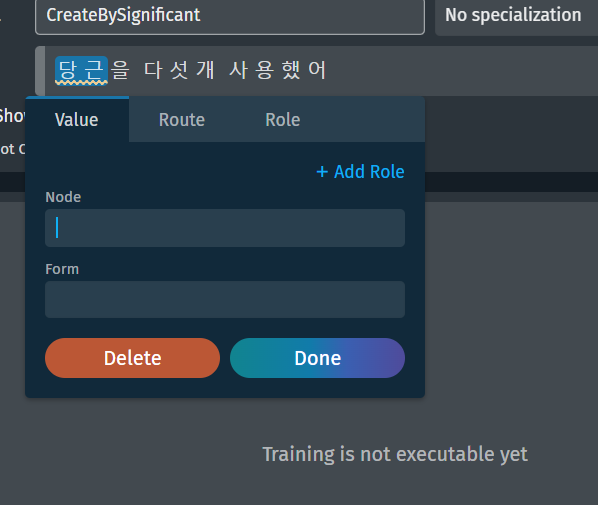Click the grey handle left of the sentence

(40, 71)
